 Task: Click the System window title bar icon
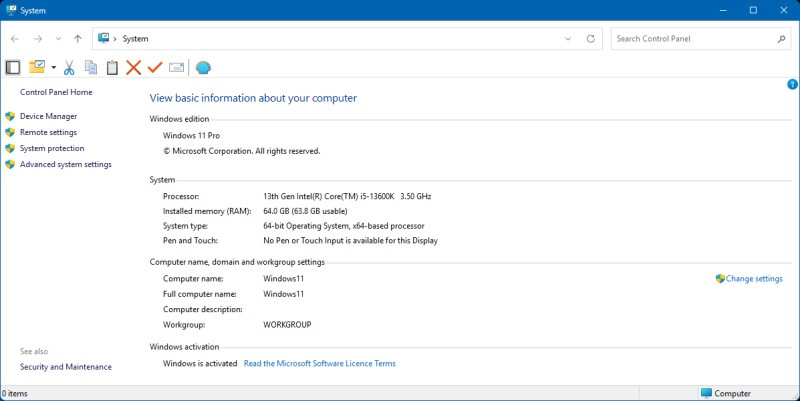pos(11,10)
